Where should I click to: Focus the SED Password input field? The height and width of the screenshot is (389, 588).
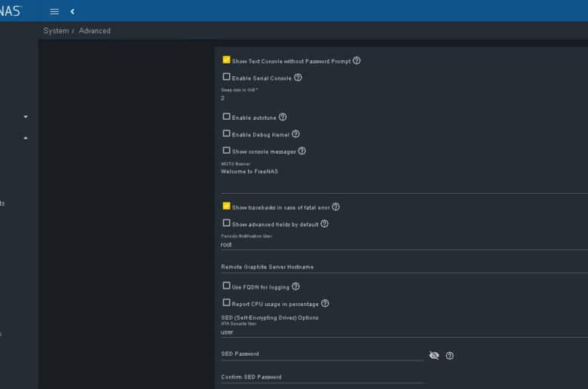coord(322,354)
